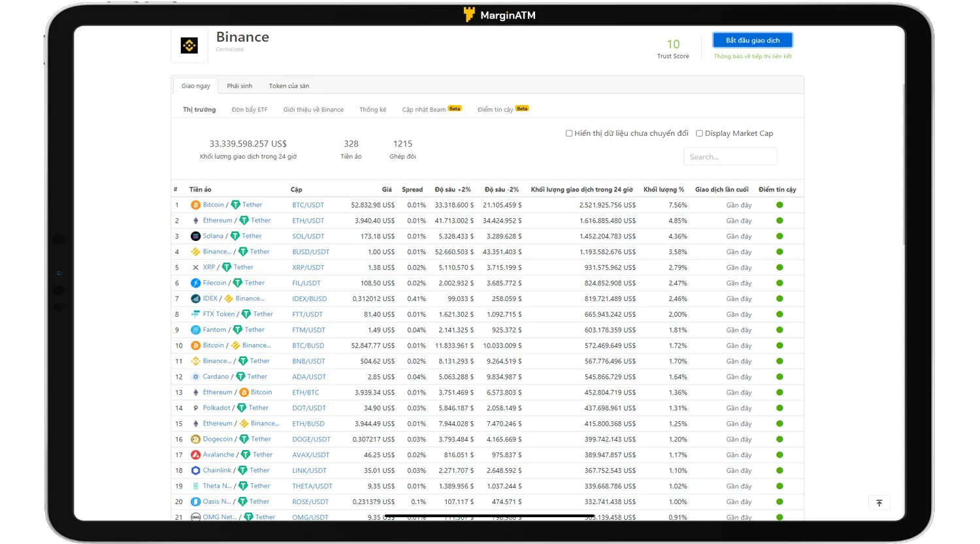Click the Search input field
The width and height of the screenshot is (980, 544).
[x=730, y=157]
